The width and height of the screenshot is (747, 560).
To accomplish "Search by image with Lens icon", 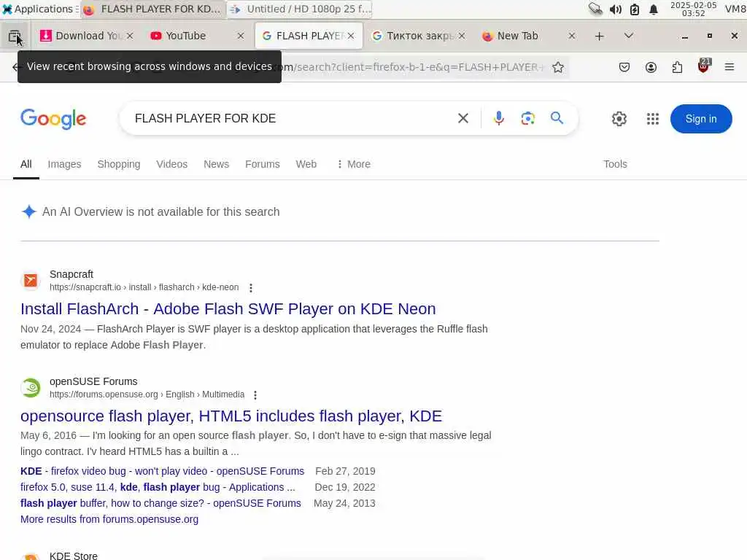I will (x=528, y=119).
